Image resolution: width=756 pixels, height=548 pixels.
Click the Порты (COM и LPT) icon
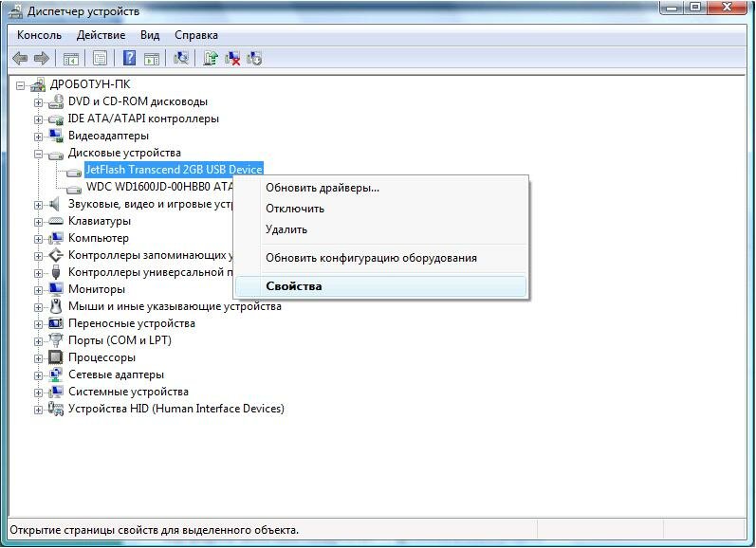point(56,340)
